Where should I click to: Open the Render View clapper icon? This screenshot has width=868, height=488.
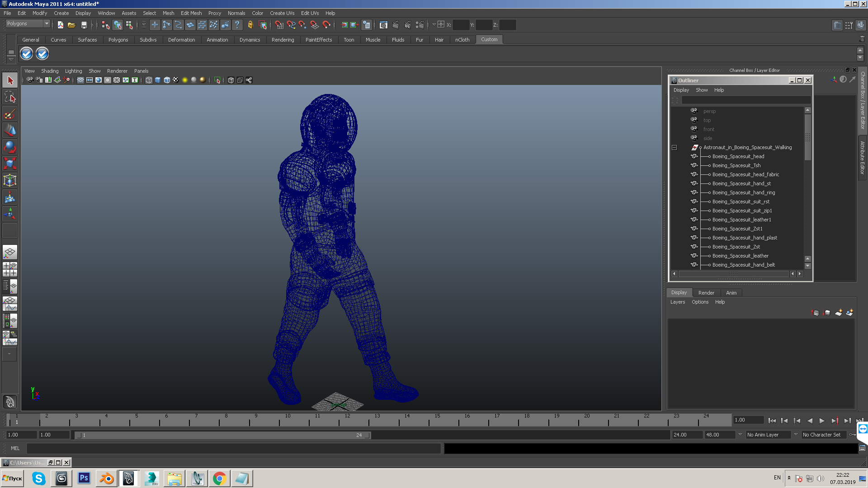tap(383, 25)
